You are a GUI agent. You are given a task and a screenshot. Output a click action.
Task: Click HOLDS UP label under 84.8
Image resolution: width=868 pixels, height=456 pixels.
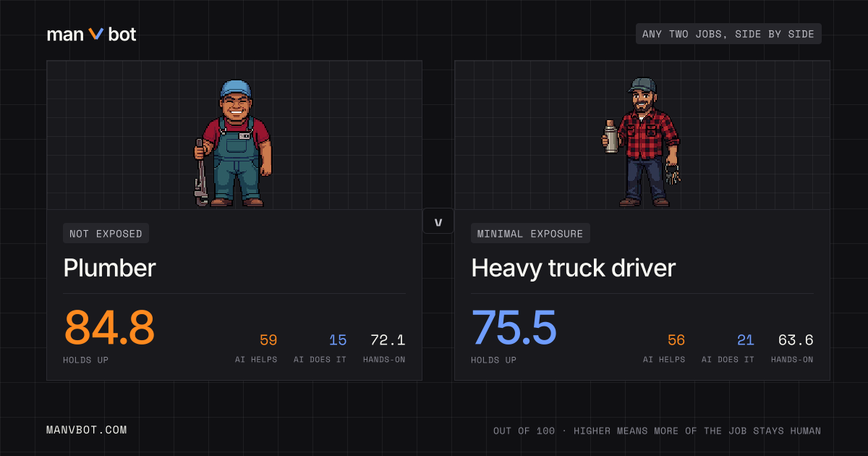86,360
